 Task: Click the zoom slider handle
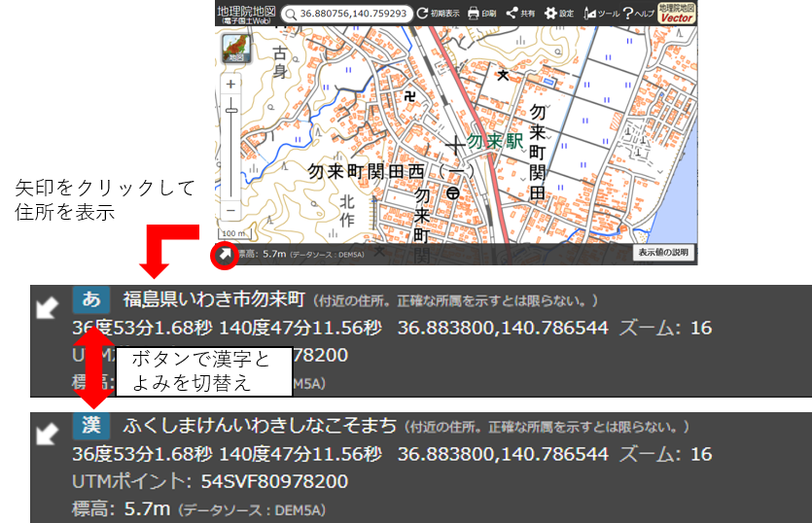click(x=231, y=110)
